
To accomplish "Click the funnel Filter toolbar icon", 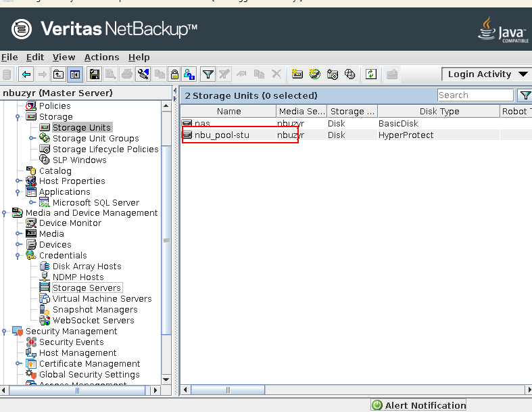I will coord(208,74).
